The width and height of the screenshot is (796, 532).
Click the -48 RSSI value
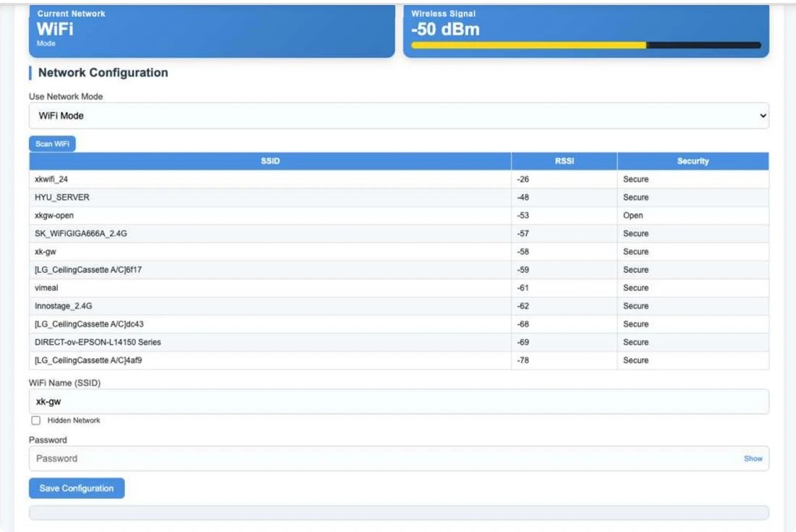click(x=523, y=198)
